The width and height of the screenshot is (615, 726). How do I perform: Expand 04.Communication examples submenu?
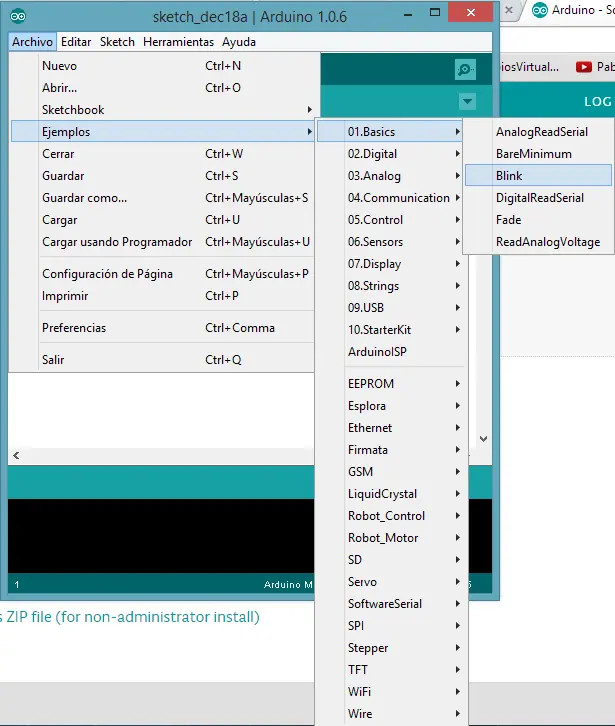(x=390, y=198)
